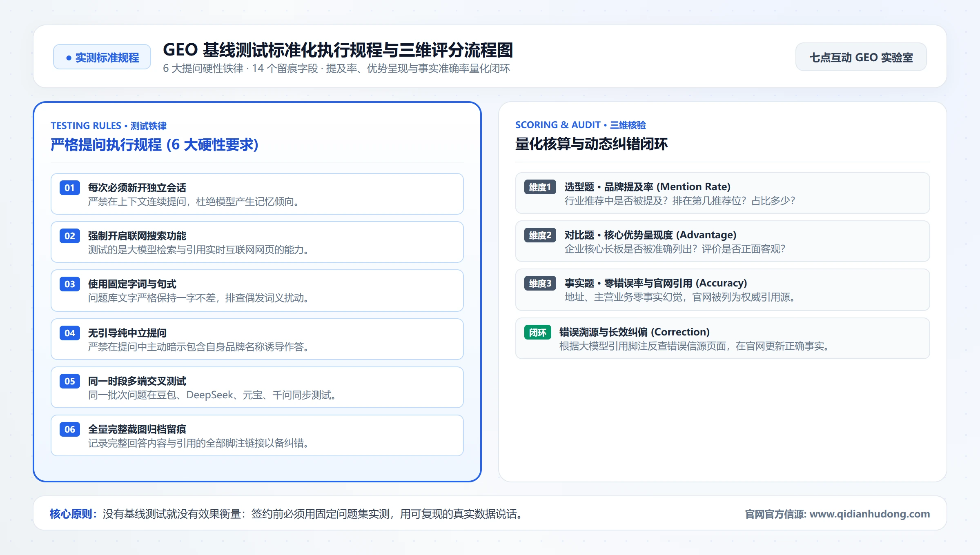Click the description 问题库文字严格保持一字不差
980x555 pixels.
point(199,298)
